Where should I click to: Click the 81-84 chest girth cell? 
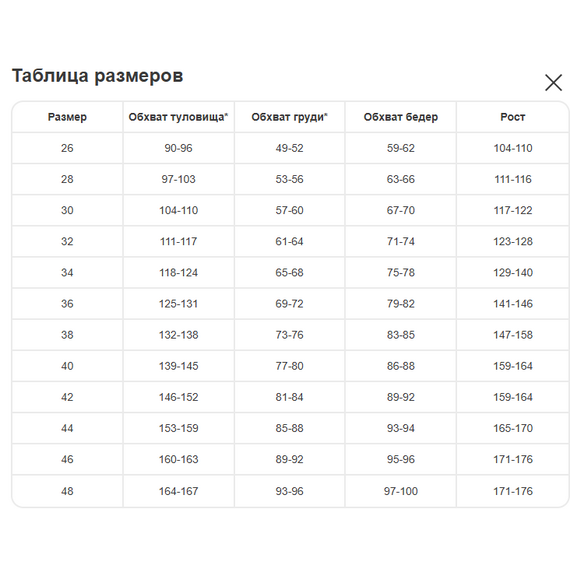289,397
